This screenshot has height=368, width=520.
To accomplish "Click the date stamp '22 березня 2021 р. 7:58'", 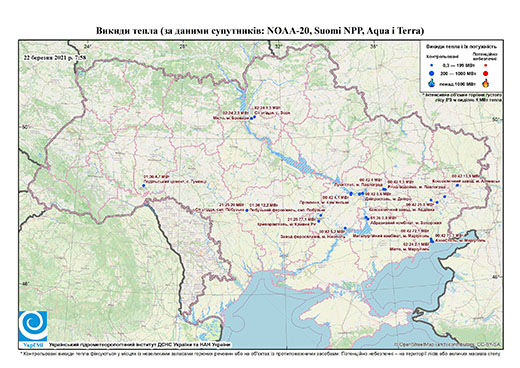I will [55, 57].
